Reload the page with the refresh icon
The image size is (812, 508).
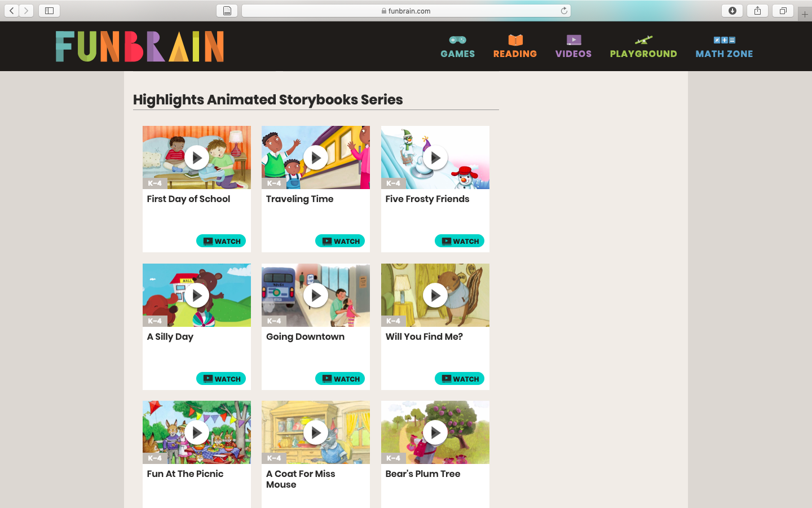click(x=564, y=11)
